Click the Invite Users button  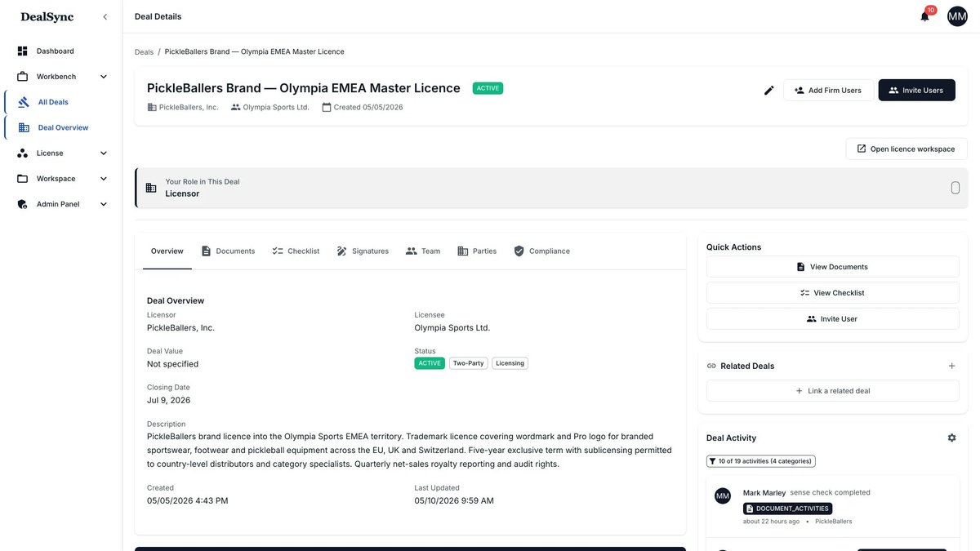916,91
